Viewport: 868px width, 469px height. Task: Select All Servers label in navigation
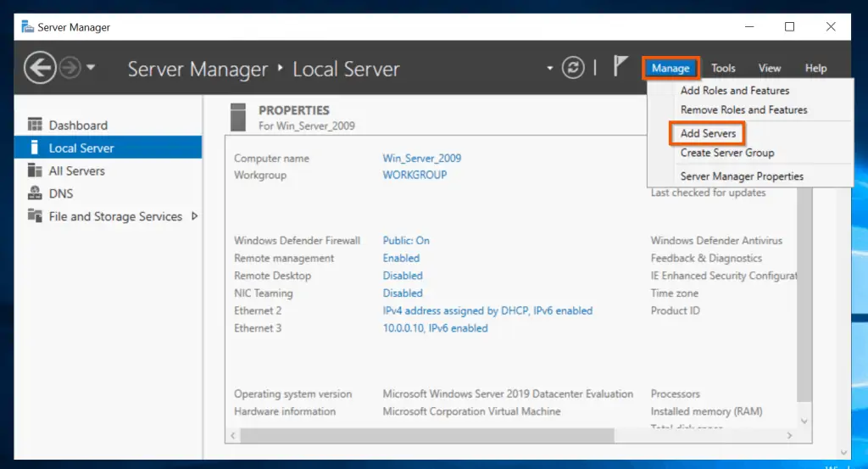pos(76,170)
